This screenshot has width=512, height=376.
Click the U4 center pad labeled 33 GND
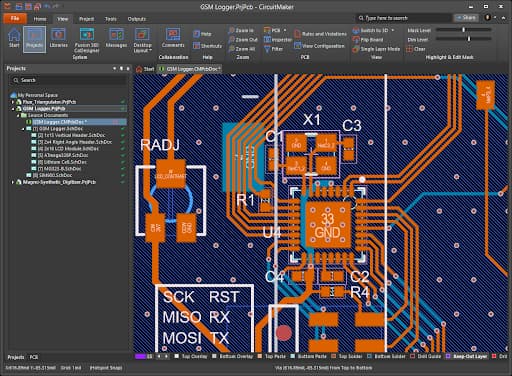(328, 225)
